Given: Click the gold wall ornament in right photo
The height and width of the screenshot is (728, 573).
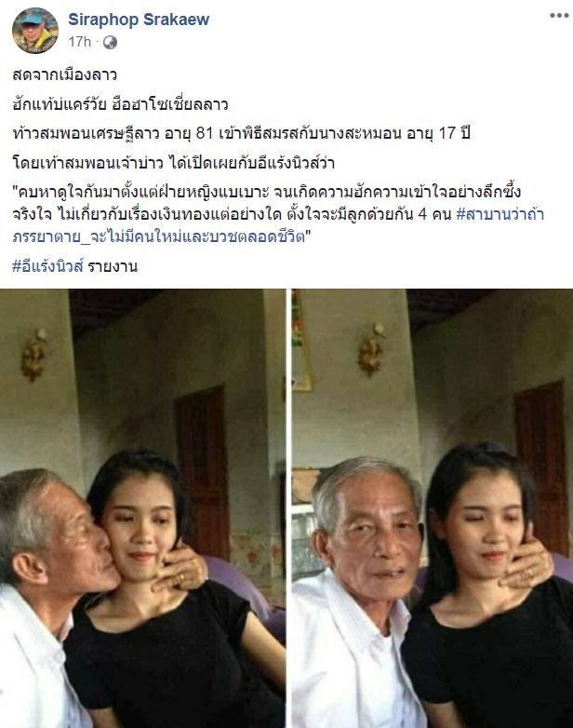Looking at the screenshot, I should tap(372, 350).
